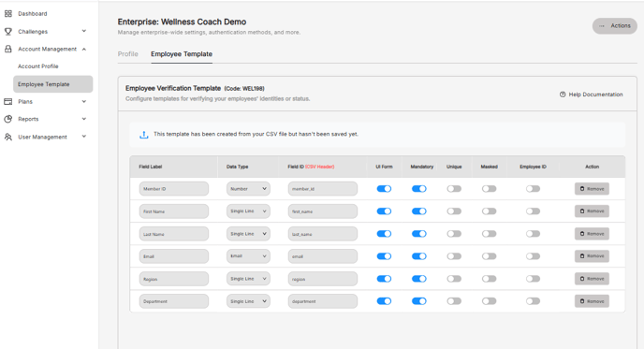
Task: Expand the Plans sidebar chevron
Action: pos(84,101)
